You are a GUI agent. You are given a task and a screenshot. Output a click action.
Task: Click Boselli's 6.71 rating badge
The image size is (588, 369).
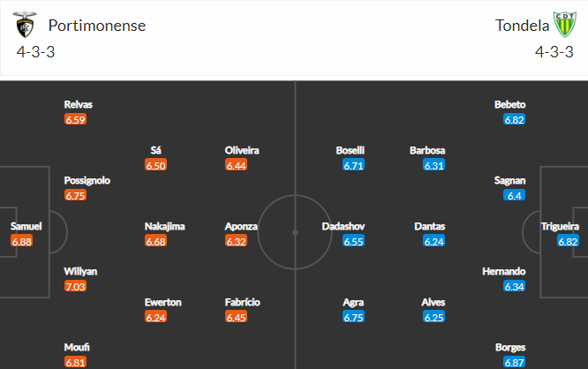click(353, 165)
